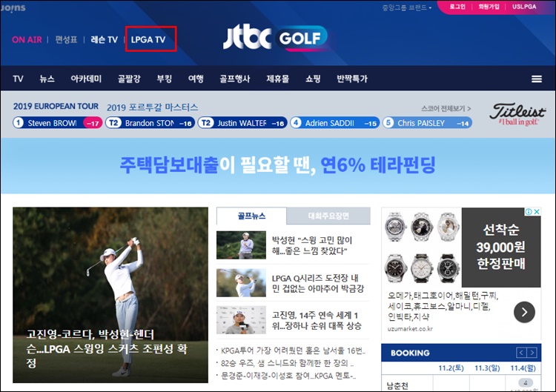Click 선착순 39,000원 한정판매 ad box

click(x=501, y=247)
